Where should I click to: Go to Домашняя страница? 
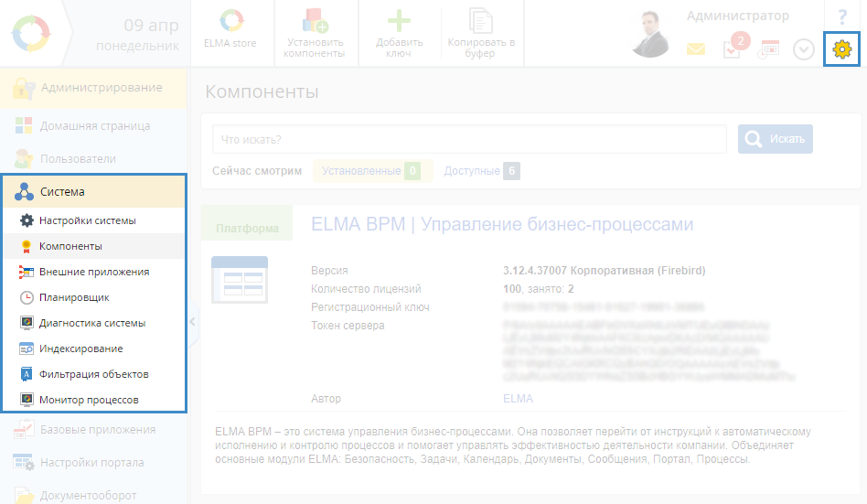pos(93,125)
